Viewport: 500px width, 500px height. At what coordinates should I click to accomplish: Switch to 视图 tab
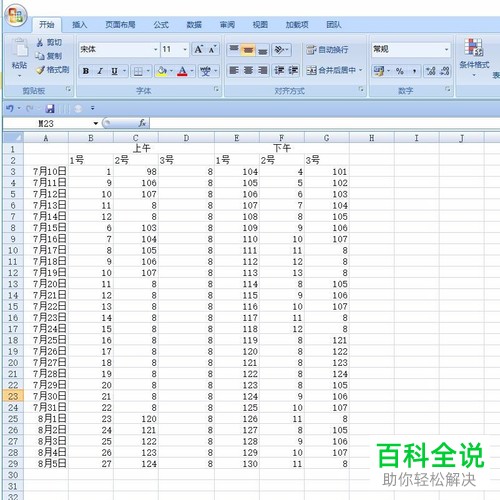(x=260, y=25)
